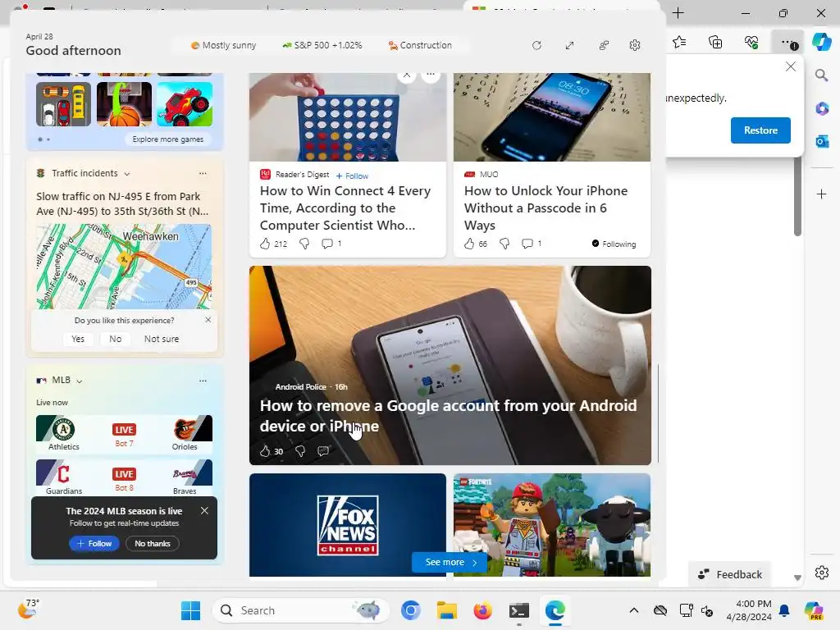Show hidden system tray icons
This screenshot has width=840, height=630.
(634, 610)
